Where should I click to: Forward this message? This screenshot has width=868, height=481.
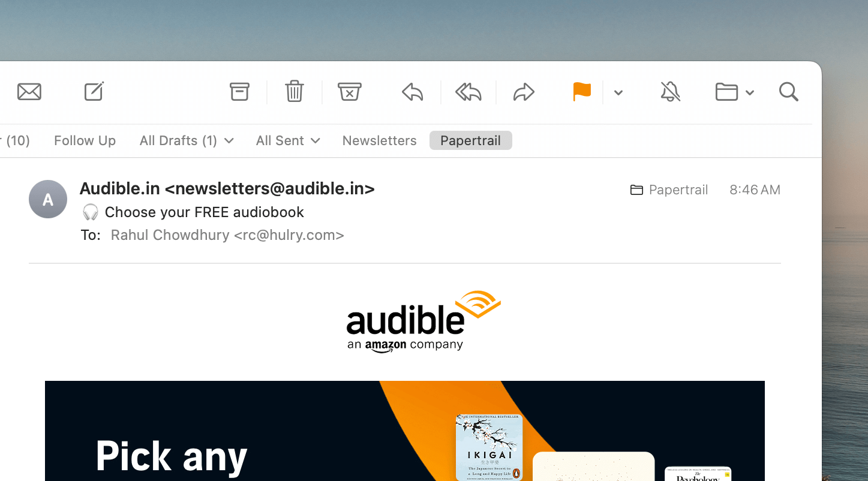524,92
